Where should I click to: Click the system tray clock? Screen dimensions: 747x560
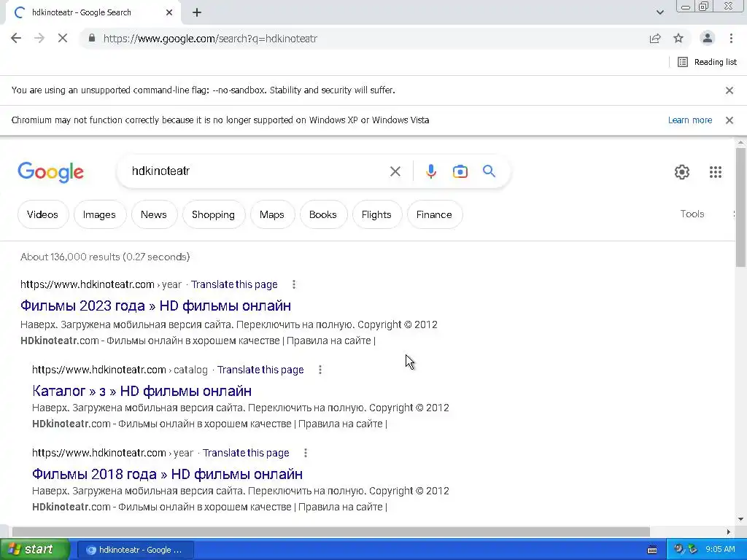click(x=720, y=549)
